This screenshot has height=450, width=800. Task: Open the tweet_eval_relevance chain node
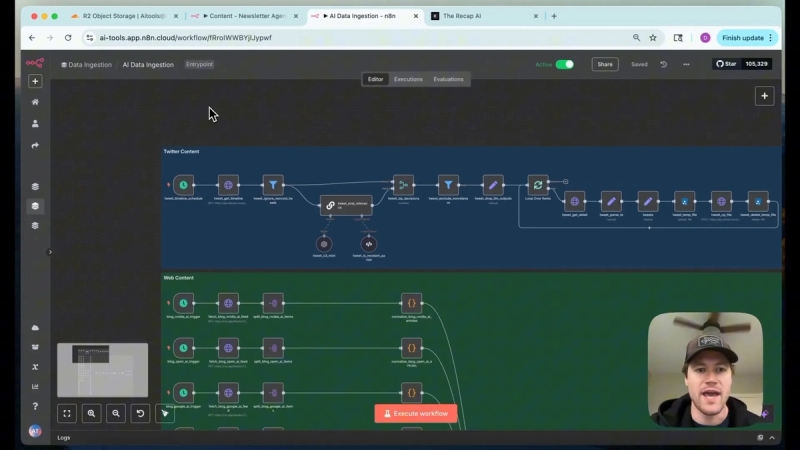[x=346, y=205]
